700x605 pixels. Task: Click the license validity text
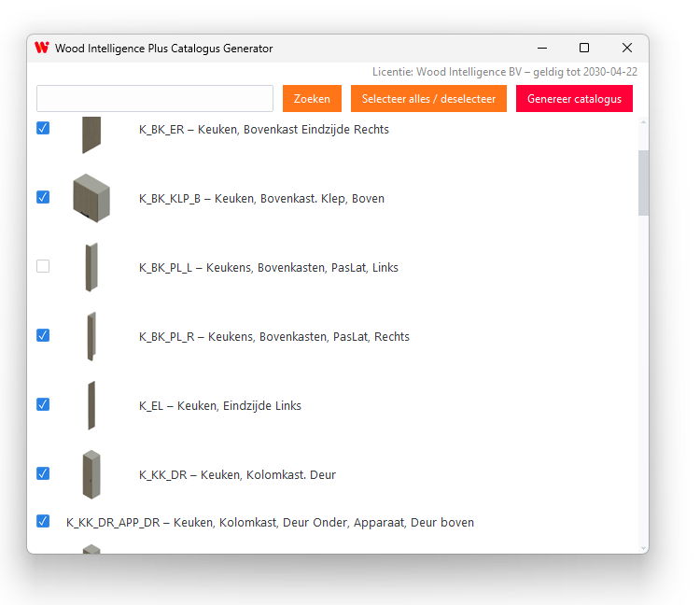pos(505,72)
